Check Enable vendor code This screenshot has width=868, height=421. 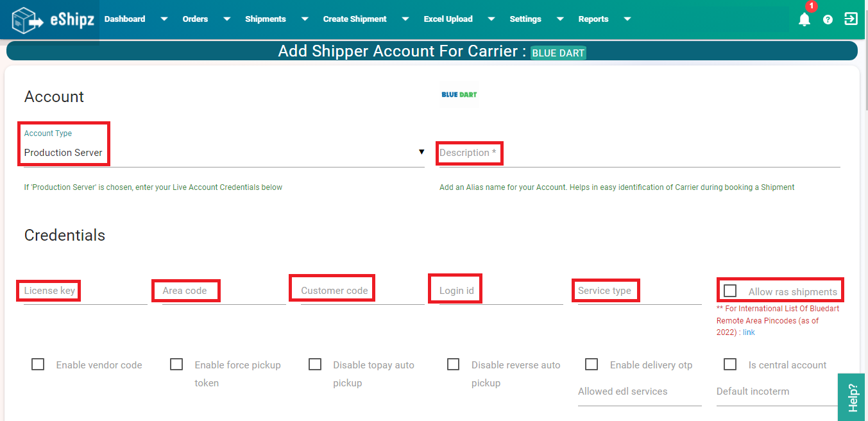pyautogui.click(x=38, y=364)
